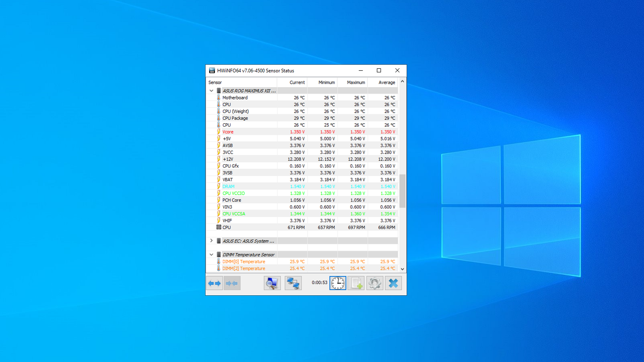Screen dimensions: 644x362
Task: Collapse the DIMM Temperature Sensor group
Action: [x=211, y=255]
